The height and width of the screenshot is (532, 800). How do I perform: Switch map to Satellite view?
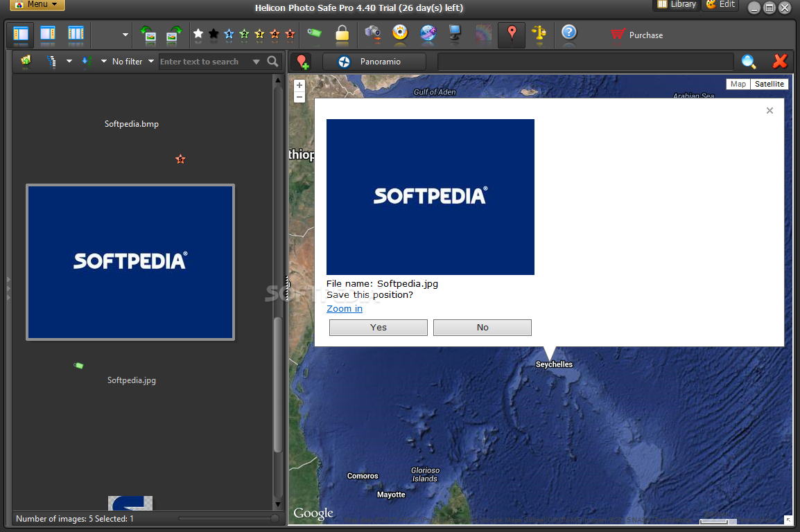pyautogui.click(x=769, y=84)
